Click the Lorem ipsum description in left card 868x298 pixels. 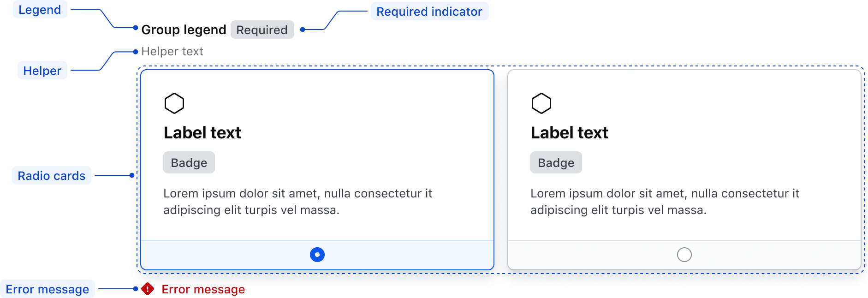[297, 202]
